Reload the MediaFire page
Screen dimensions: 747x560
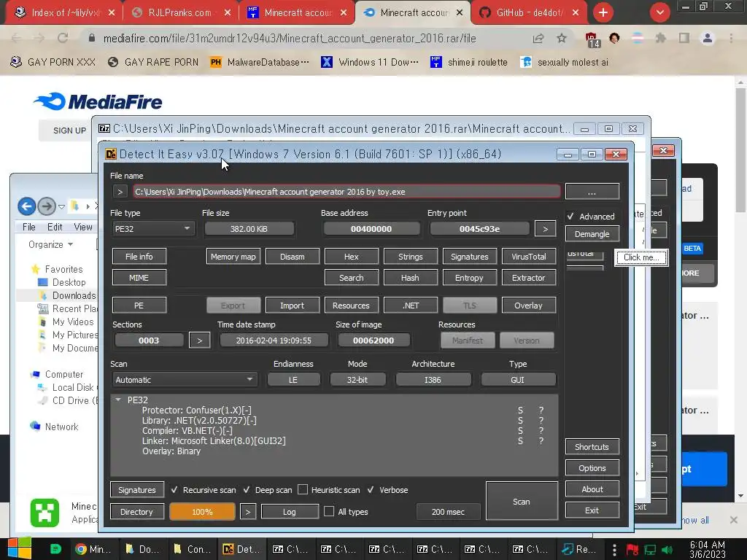(63, 38)
